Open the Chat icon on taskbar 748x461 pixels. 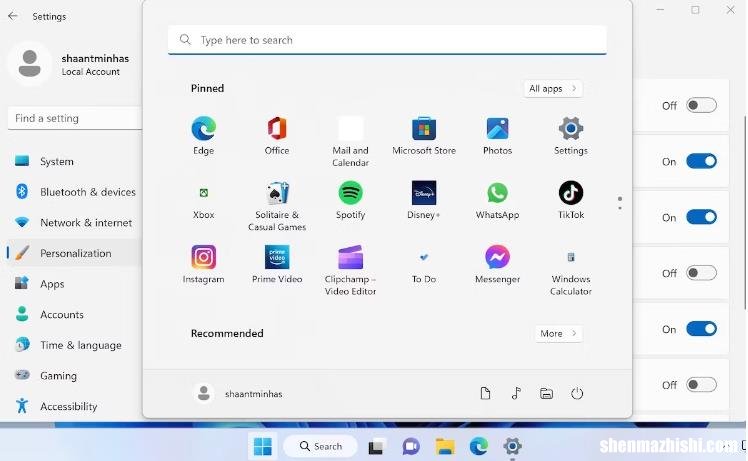tap(411, 446)
